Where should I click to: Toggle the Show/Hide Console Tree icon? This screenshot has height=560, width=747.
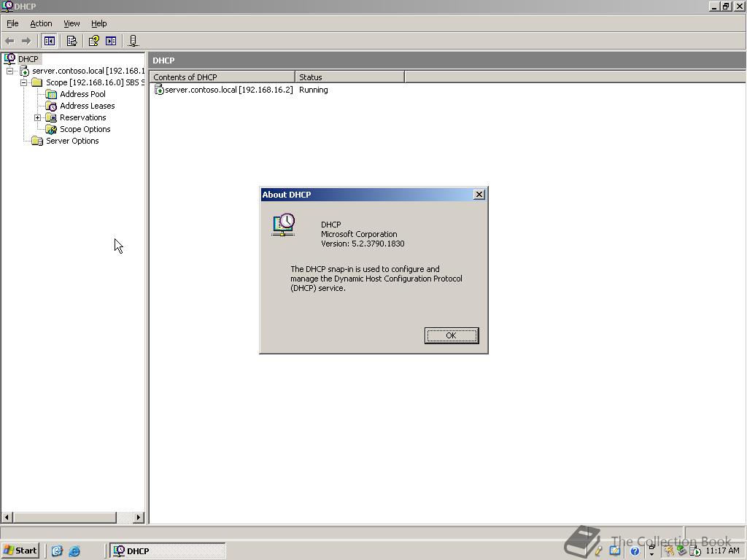tap(49, 41)
